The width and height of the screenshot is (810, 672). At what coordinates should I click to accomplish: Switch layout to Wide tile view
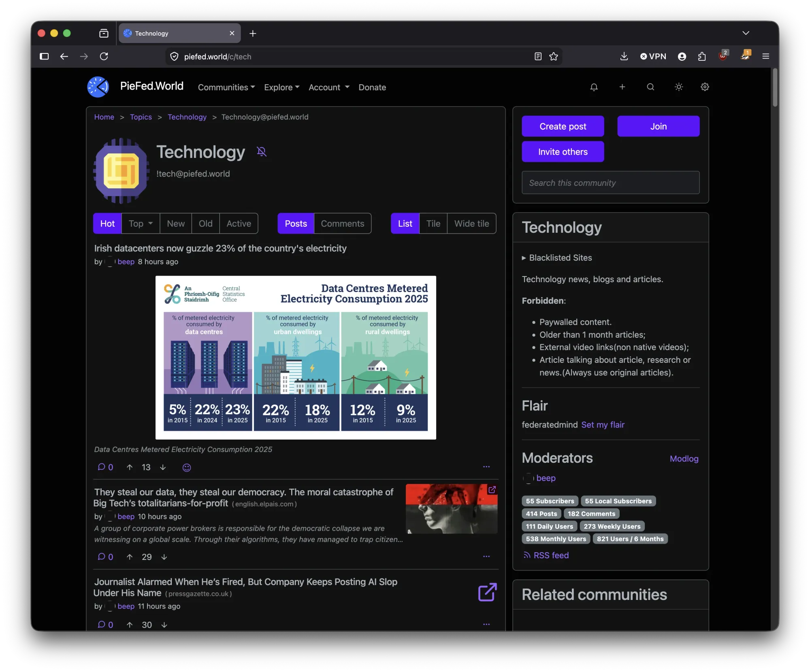click(x=471, y=223)
